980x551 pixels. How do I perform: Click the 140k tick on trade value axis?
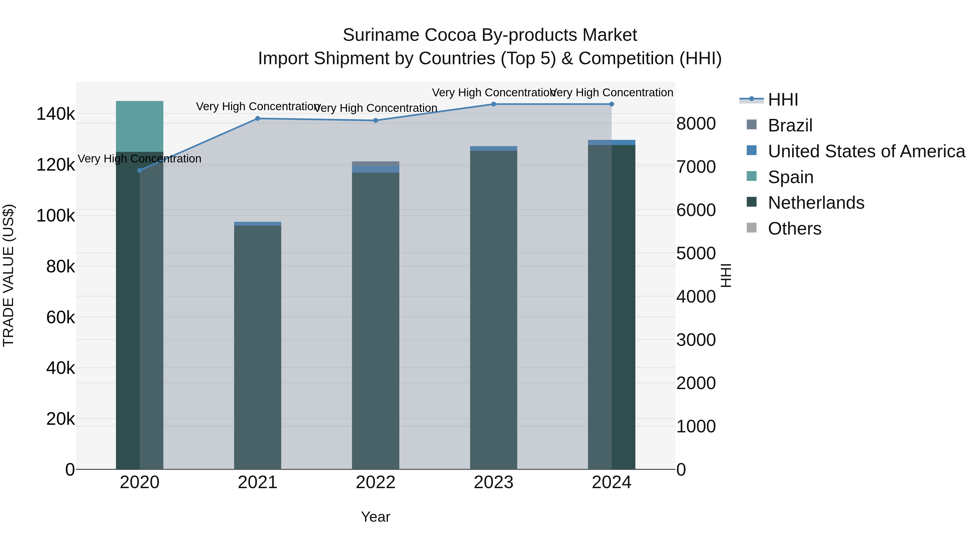tap(56, 114)
